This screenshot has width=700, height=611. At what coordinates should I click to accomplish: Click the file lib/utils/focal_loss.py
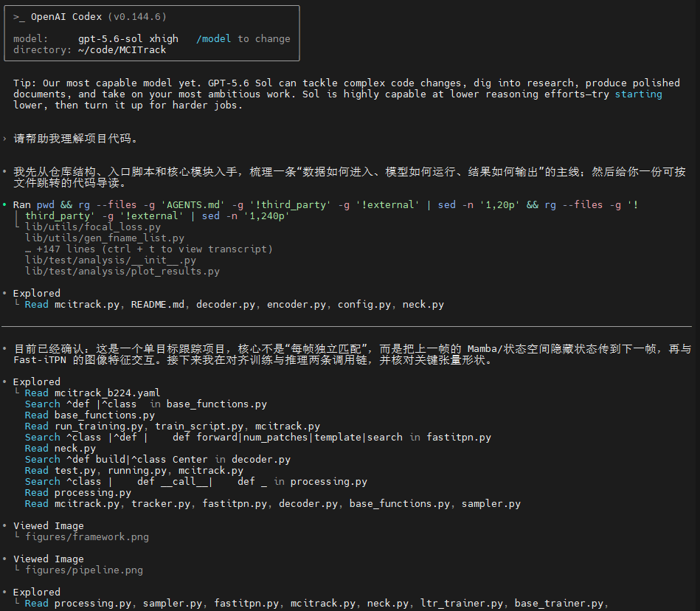pos(93,227)
